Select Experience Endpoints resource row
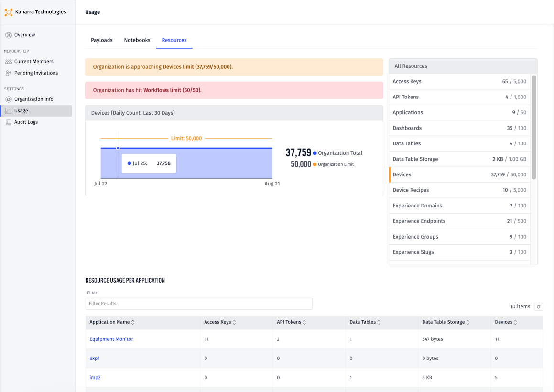The image size is (554, 392). [459, 222]
